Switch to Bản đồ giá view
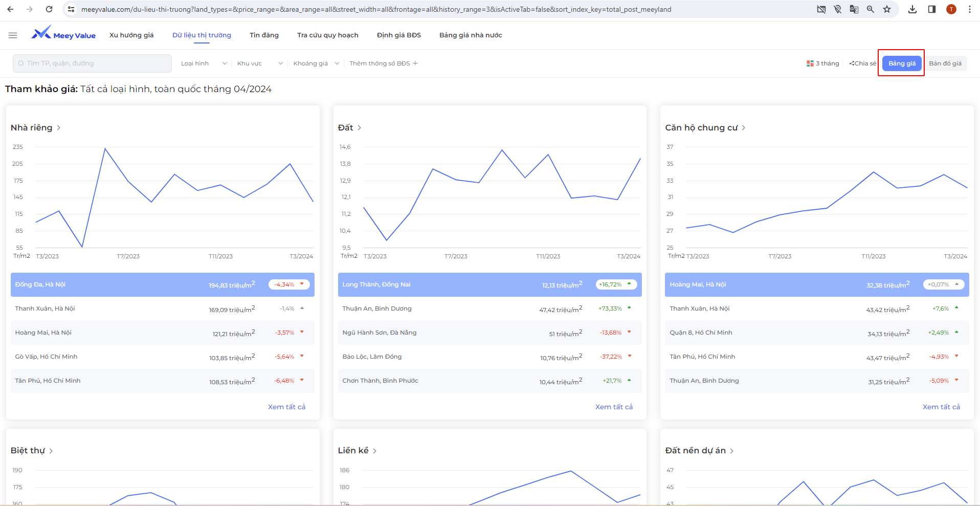Screen dimensions: 980x506 pos(945,63)
